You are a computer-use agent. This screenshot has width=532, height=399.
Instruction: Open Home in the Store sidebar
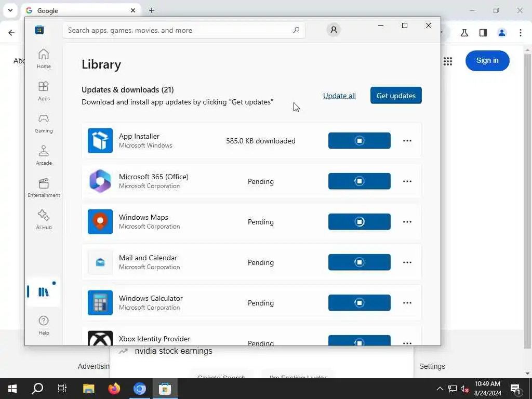(x=44, y=59)
